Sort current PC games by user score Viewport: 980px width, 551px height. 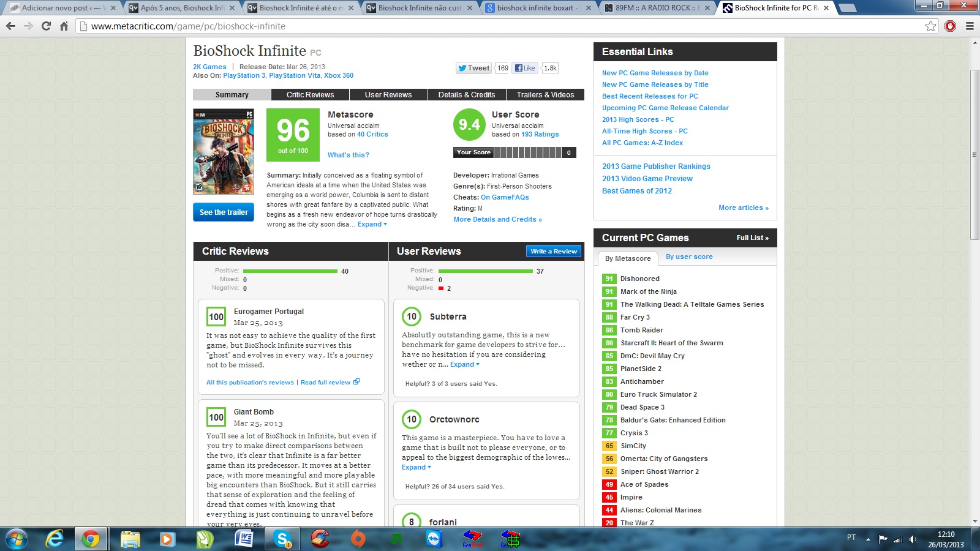689,257
